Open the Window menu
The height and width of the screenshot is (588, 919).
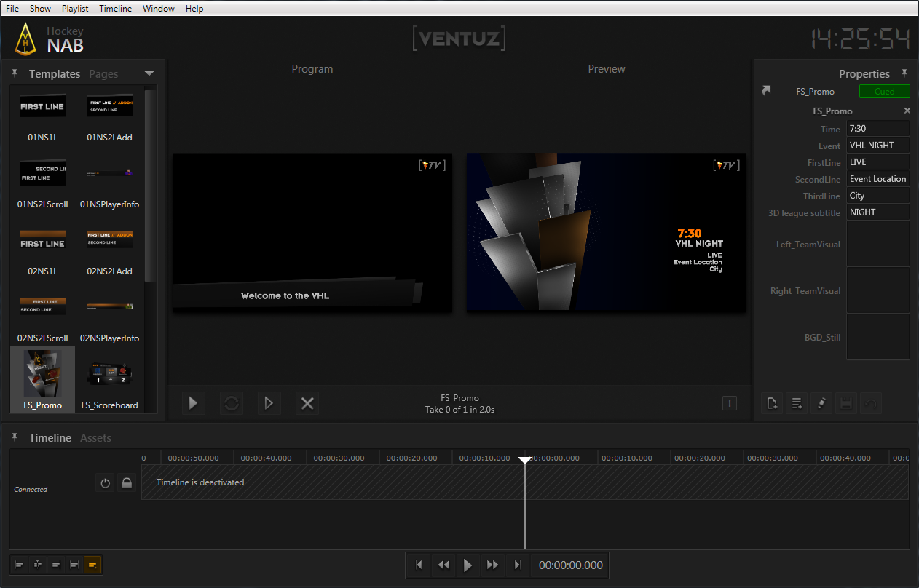(x=158, y=9)
